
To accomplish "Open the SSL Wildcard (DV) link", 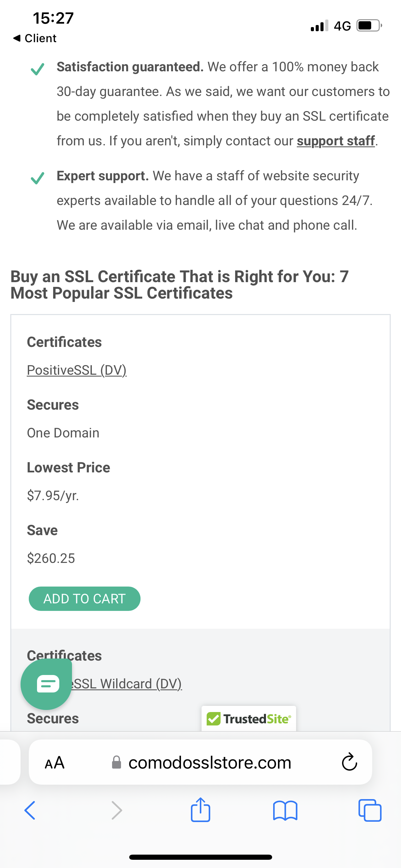I will (x=127, y=684).
